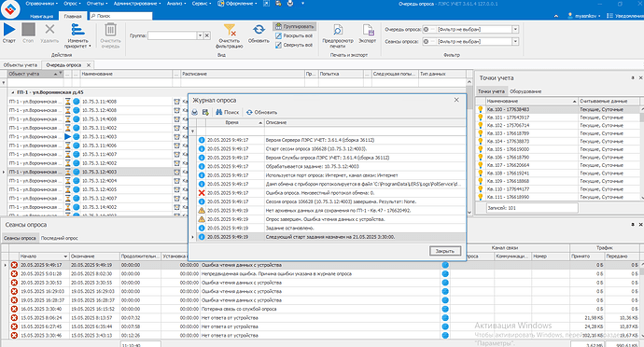Open the Группа dropdown list
644x347 pixels.
[x=200, y=35]
